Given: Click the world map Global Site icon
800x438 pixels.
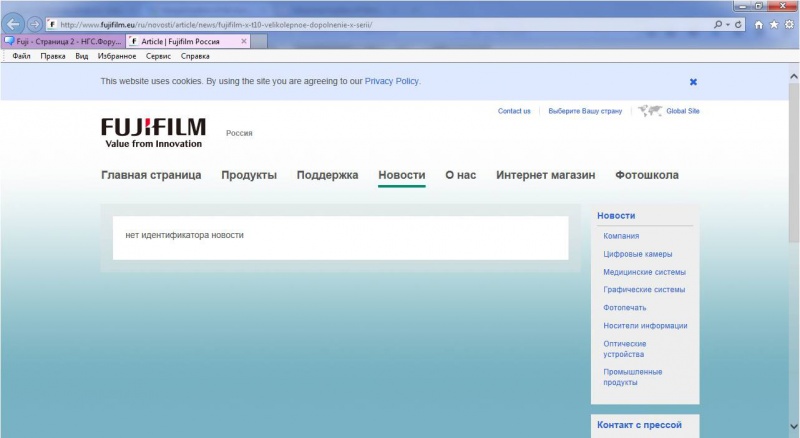Looking at the screenshot, I should pyautogui.click(x=650, y=110).
